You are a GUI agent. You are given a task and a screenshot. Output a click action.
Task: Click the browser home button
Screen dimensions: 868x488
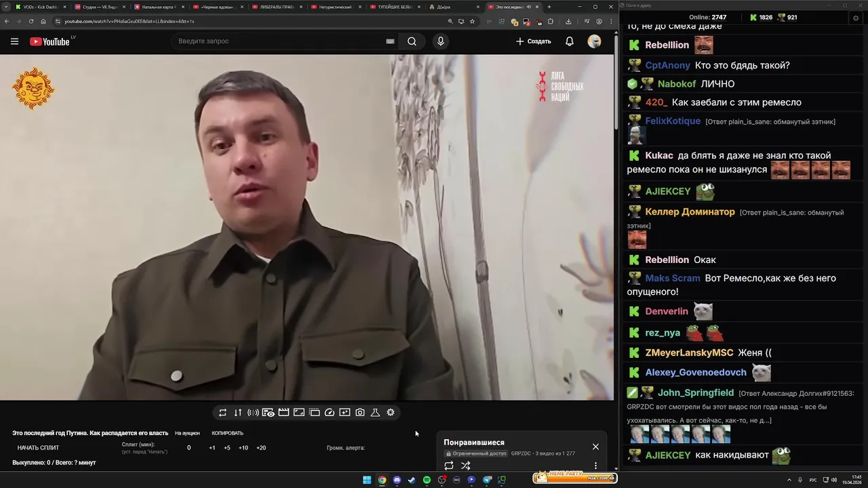coord(43,21)
